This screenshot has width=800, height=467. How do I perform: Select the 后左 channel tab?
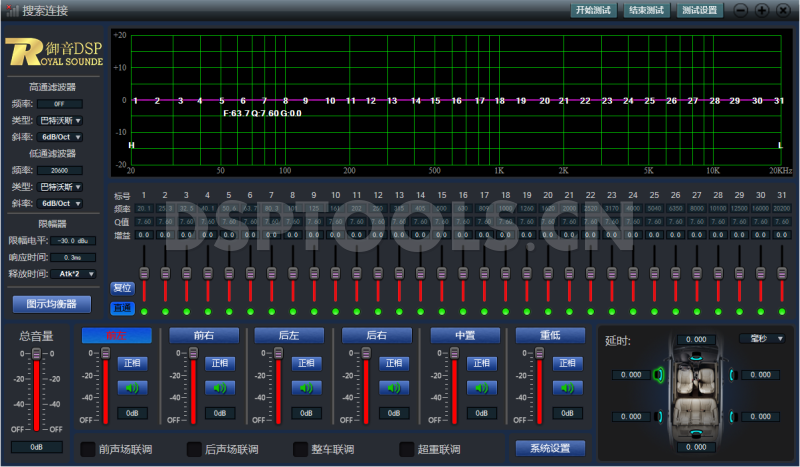(x=289, y=335)
